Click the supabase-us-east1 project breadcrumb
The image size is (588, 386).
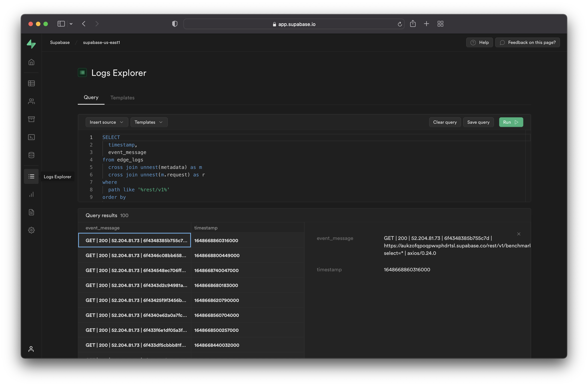(101, 42)
